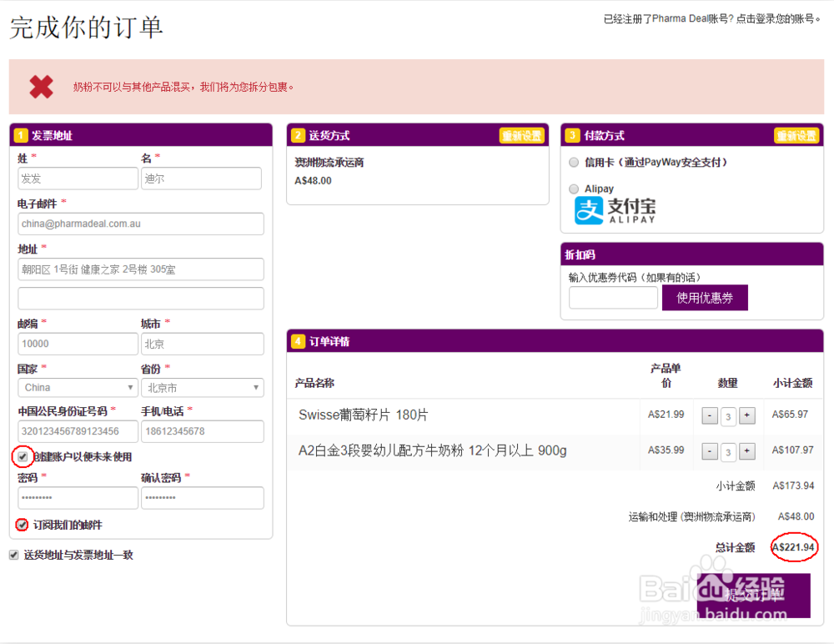Decrease quantity of A2 milk powder
The width and height of the screenshot is (834, 644).
710,451
